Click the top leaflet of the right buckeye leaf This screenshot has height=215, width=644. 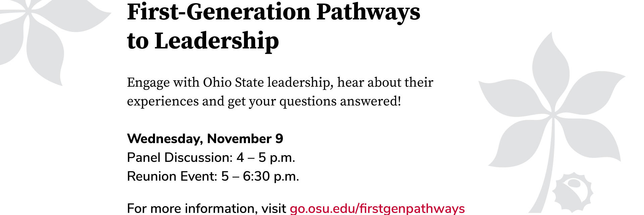click(x=550, y=71)
